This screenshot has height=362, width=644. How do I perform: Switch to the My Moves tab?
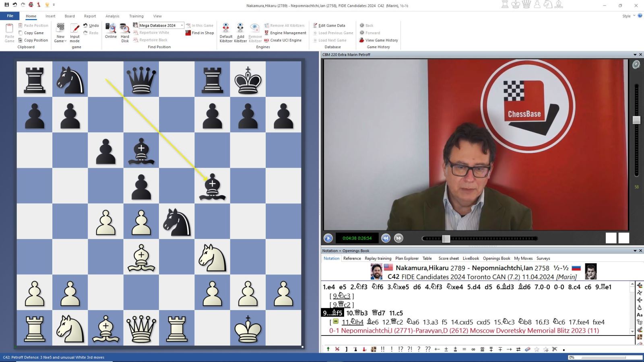point(523,258)
